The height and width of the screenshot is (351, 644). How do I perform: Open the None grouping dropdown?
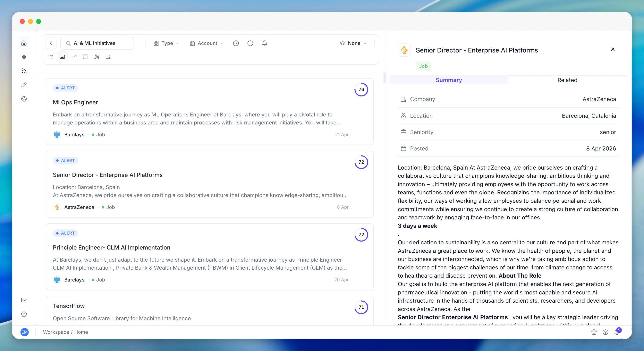pos(353,43)
